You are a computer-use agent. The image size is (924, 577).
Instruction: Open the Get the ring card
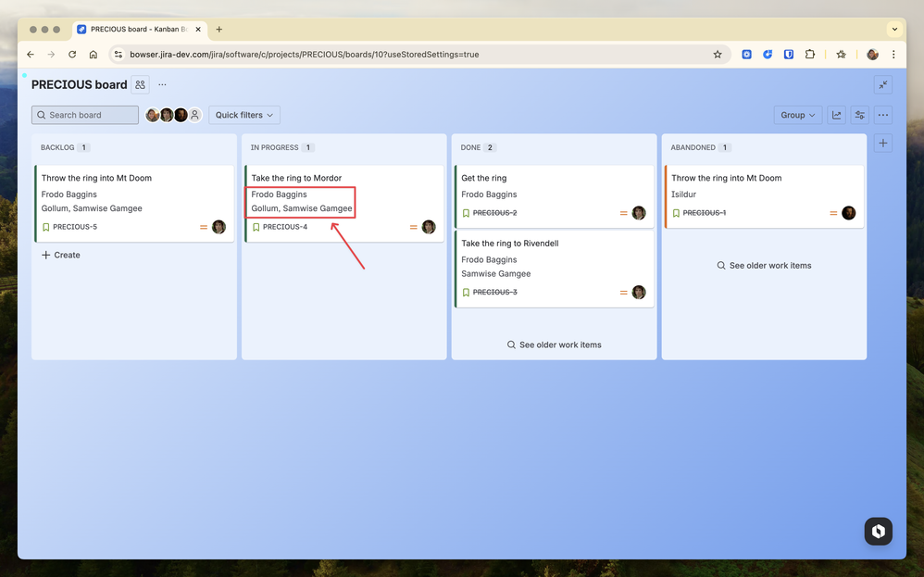pos(554,196)
